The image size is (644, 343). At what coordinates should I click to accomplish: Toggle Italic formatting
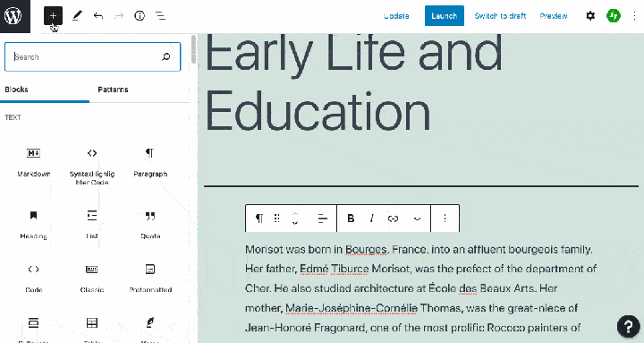(372, 219)
